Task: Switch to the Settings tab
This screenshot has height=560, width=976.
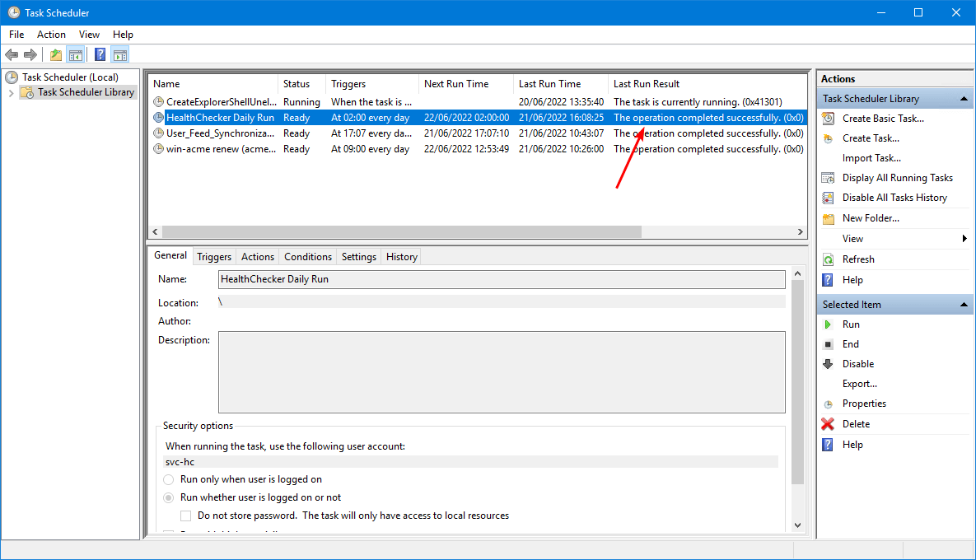Action: point(359,257)
